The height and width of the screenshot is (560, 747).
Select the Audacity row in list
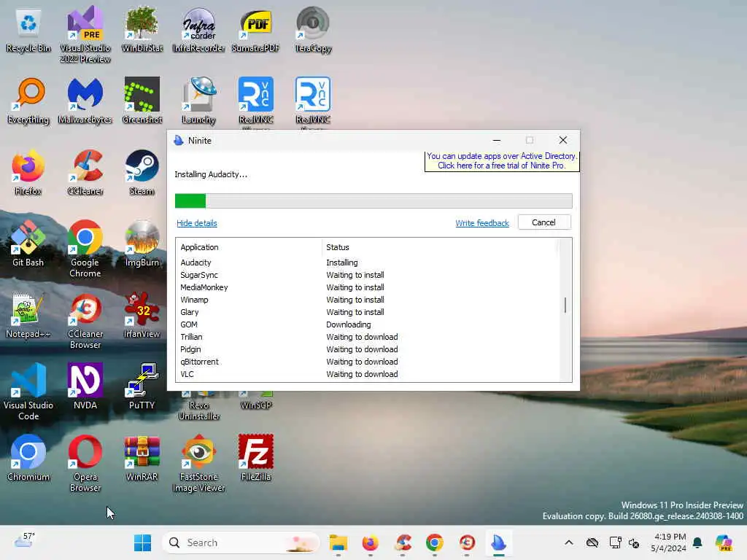click(367, 262)
